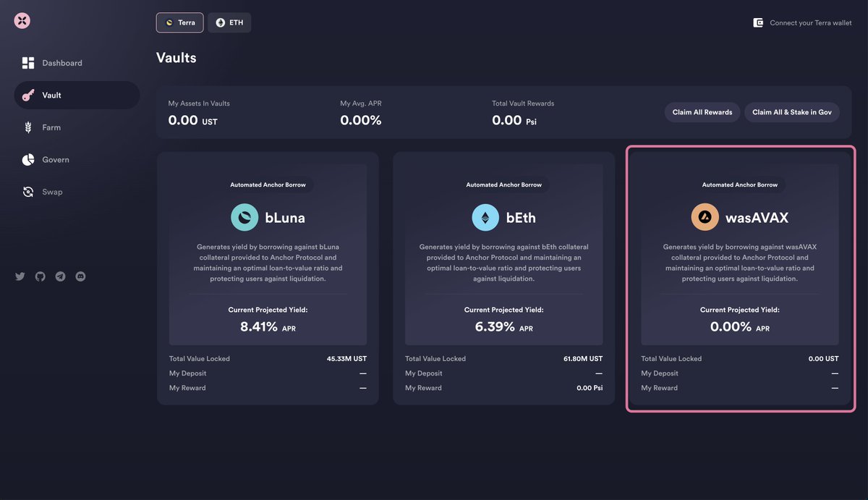
Task: Open the Telegram social link
Action: (61, 276)
